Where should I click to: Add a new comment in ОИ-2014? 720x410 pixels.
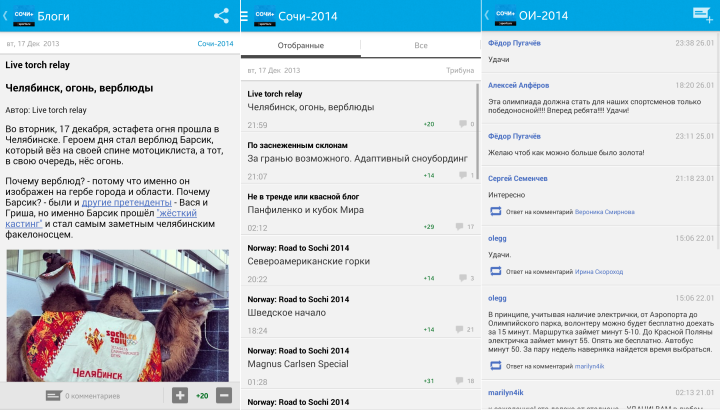click(701, 14)
